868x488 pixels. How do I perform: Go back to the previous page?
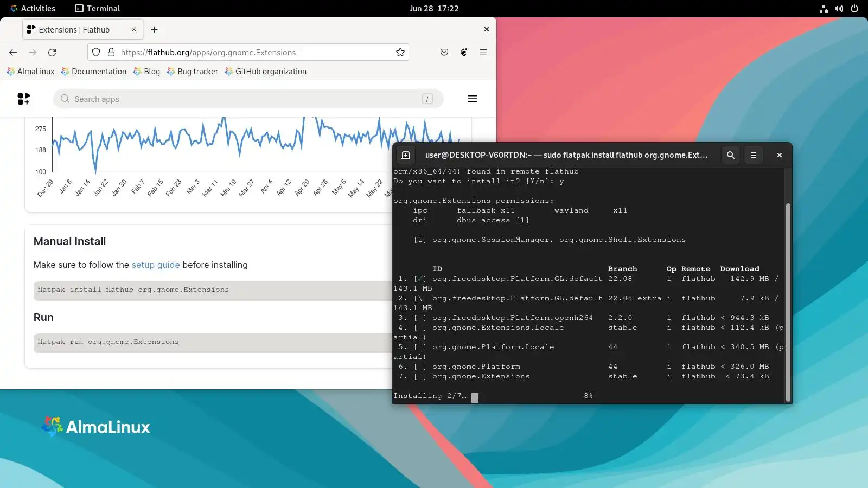click(13, 53)
